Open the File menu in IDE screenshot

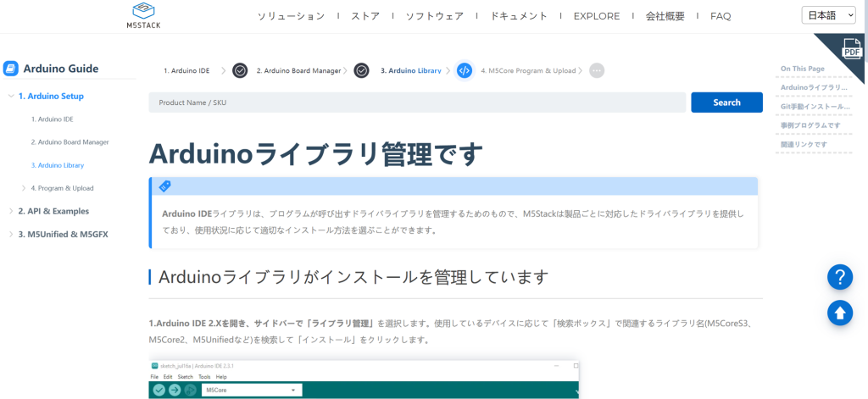(x=154, y=377)
